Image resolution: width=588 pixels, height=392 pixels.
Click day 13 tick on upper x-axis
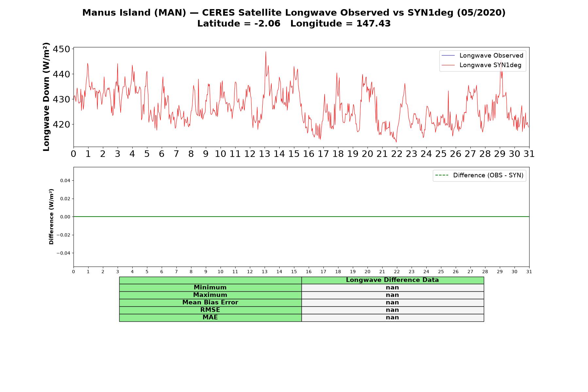(x=265, y=154)
